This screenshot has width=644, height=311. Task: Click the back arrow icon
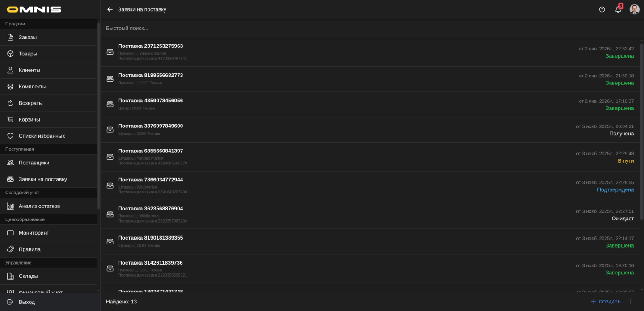coord(110,9)
